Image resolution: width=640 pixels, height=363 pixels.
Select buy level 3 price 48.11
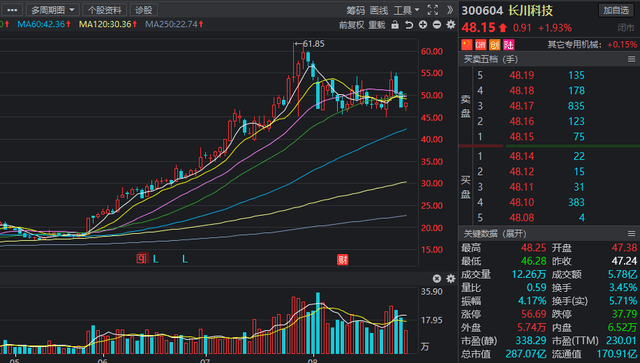[522, 187]
